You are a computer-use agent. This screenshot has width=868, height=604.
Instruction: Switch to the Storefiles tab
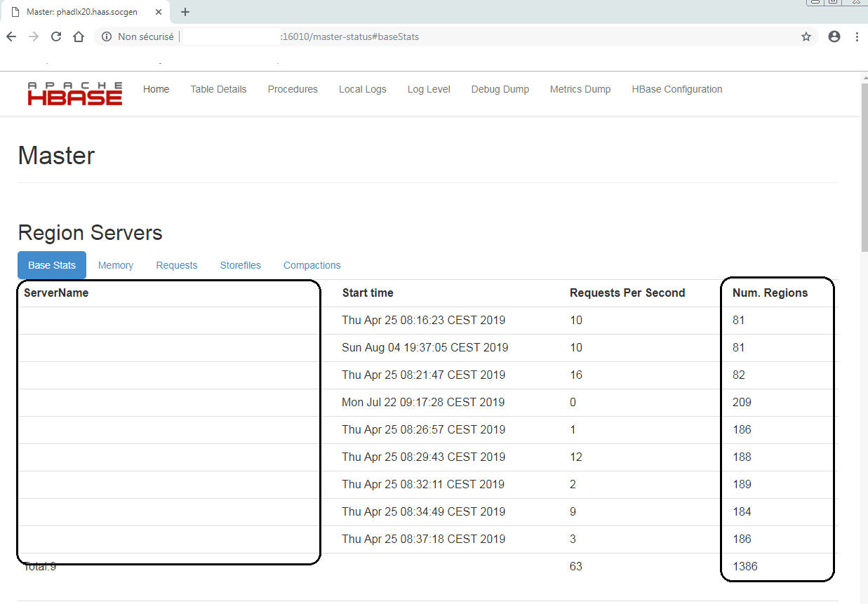240,264
